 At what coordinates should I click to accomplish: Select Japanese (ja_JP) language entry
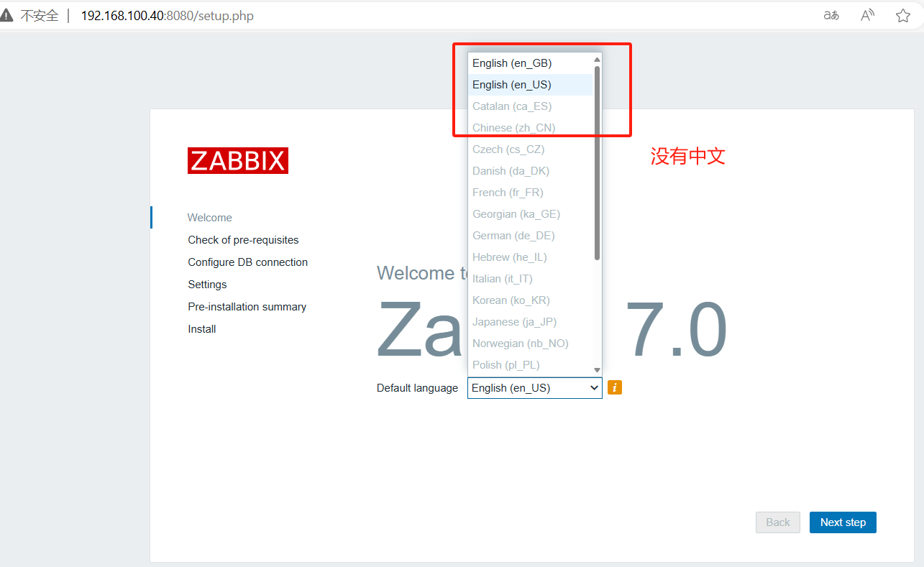(x=530, y=322)
